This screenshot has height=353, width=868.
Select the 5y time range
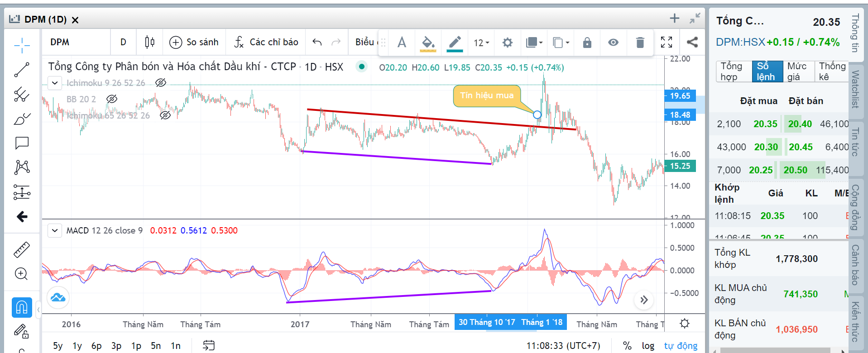pyautogui.click(x=58, y=346)
